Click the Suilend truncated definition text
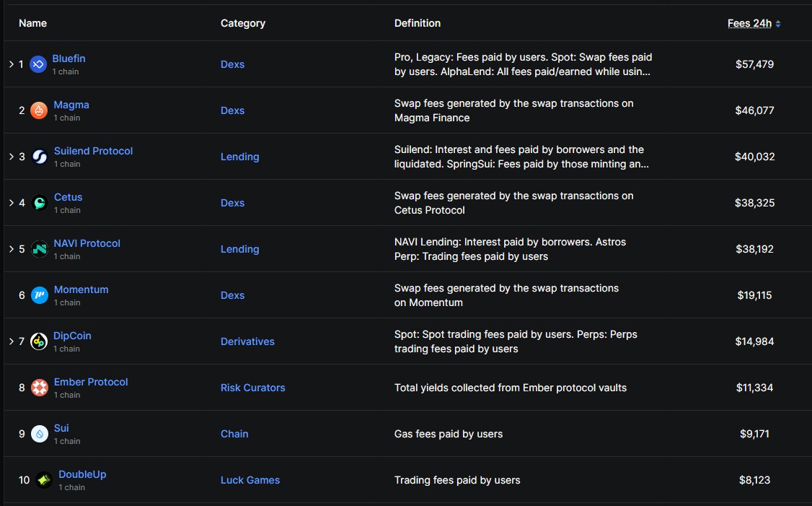Screen dimensions: 812x506 [x=521, y=157]
